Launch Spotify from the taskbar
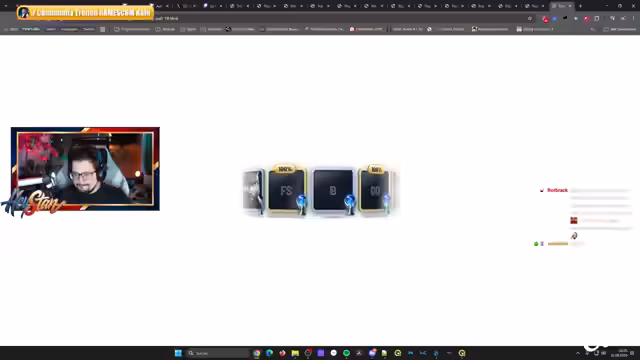Screen dimensions: 640x360 tap(346, 353)
